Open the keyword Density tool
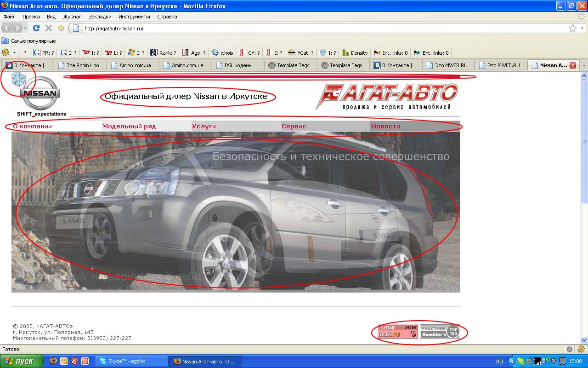This screenshot has height=368, width=588. pos(355,52)
